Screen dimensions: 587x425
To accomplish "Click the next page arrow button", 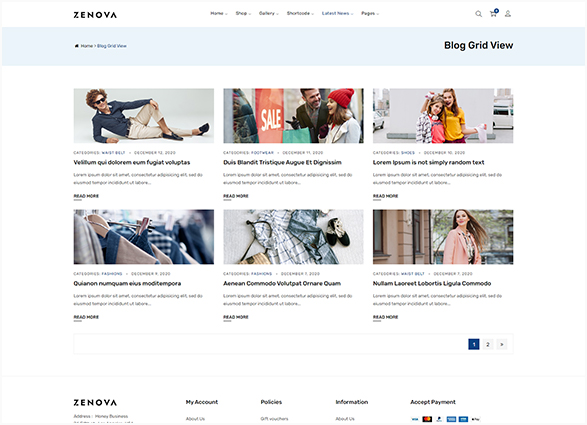I will [502, 344].
